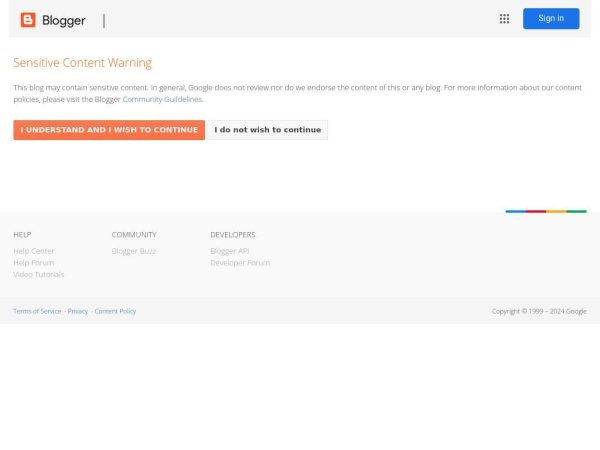600x450 pixels.
Task: Choose I do not wish to continue
Action: pos(267,130)
